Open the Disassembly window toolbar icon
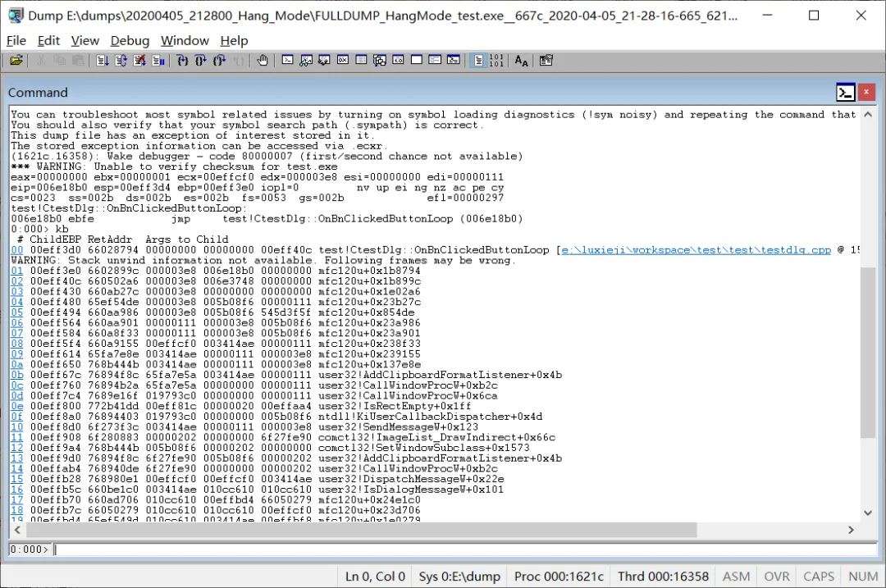Screen dimensions: 886x588 [x=399, y=61]
